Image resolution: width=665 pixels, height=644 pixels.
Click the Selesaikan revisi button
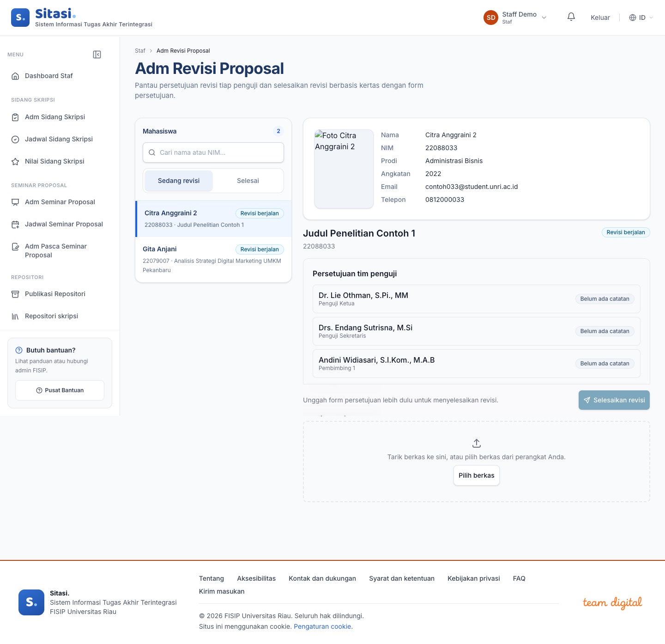(x=614, y=400)
